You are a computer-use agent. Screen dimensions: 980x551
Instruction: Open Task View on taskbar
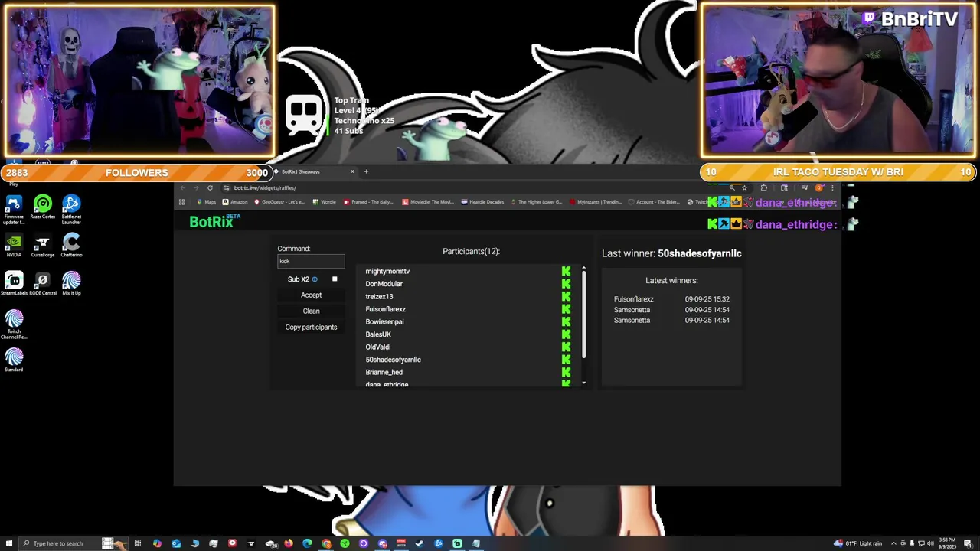click(x=138, y=543)
